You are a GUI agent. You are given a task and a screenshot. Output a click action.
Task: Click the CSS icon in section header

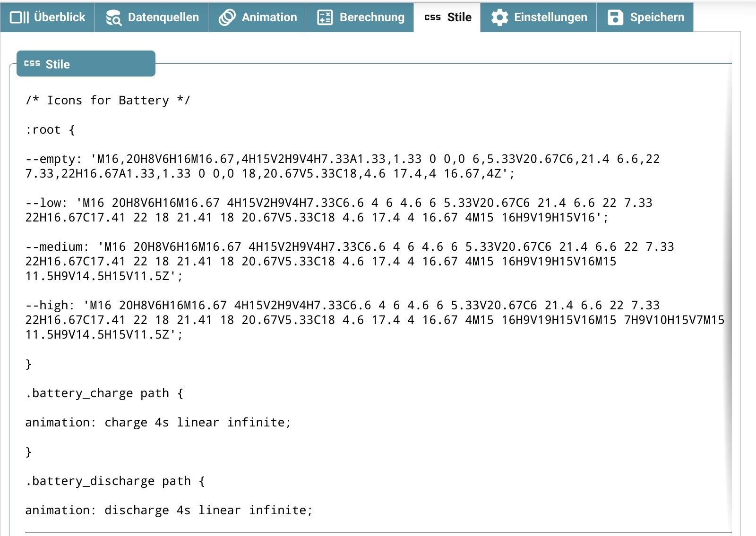[x=32, y=63]
